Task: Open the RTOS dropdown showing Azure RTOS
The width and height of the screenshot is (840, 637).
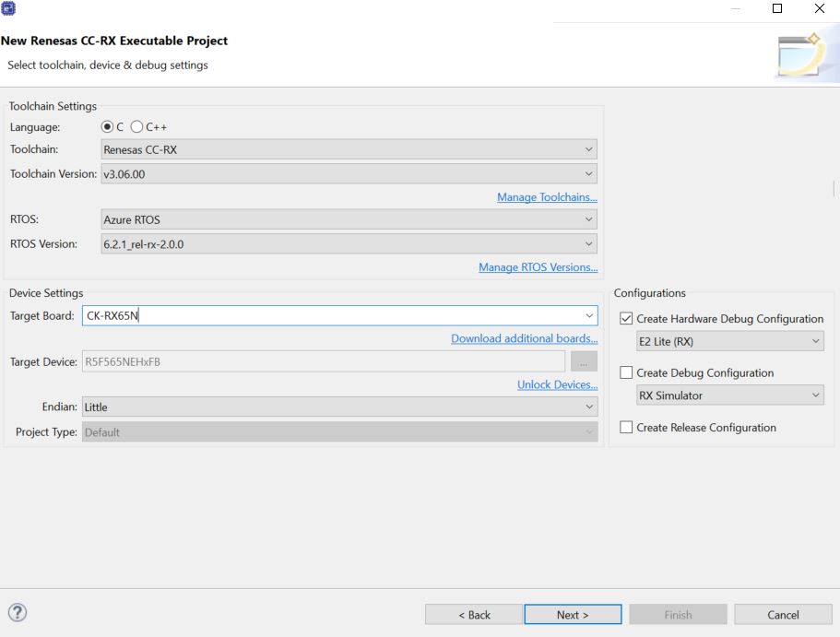Action: [349, 219]
